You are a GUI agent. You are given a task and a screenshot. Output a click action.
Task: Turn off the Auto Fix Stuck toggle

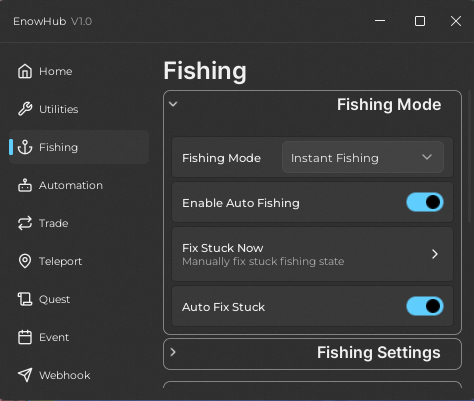tap(425, 306)
